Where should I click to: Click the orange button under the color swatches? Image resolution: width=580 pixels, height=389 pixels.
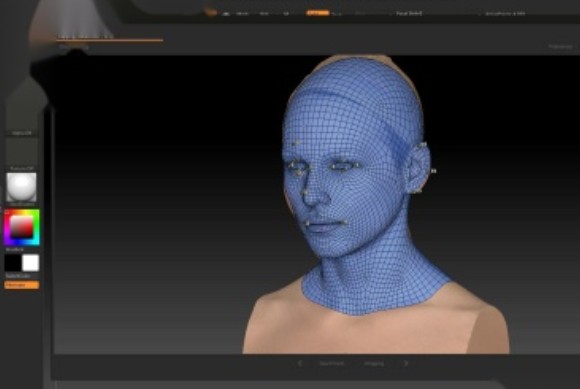[21, 285]
